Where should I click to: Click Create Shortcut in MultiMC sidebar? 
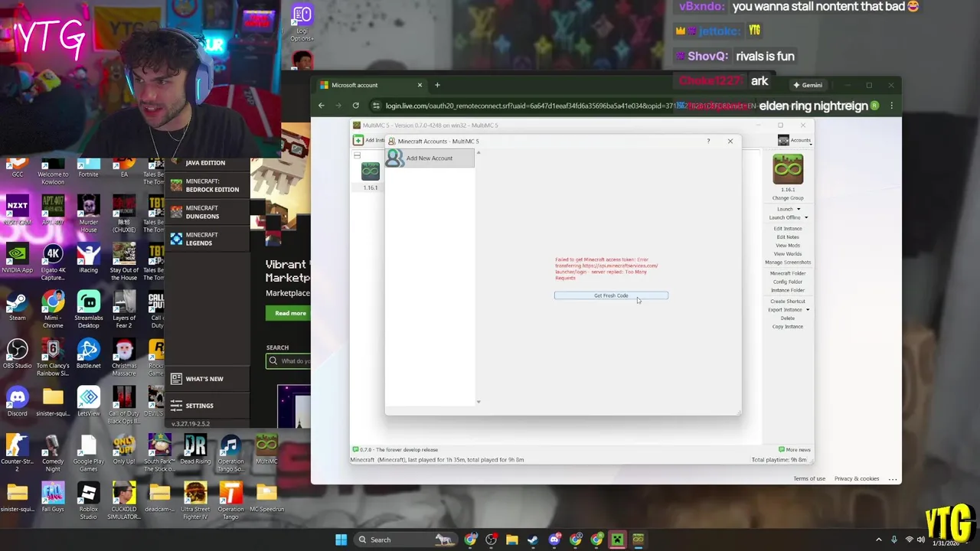tap(788, 302)
